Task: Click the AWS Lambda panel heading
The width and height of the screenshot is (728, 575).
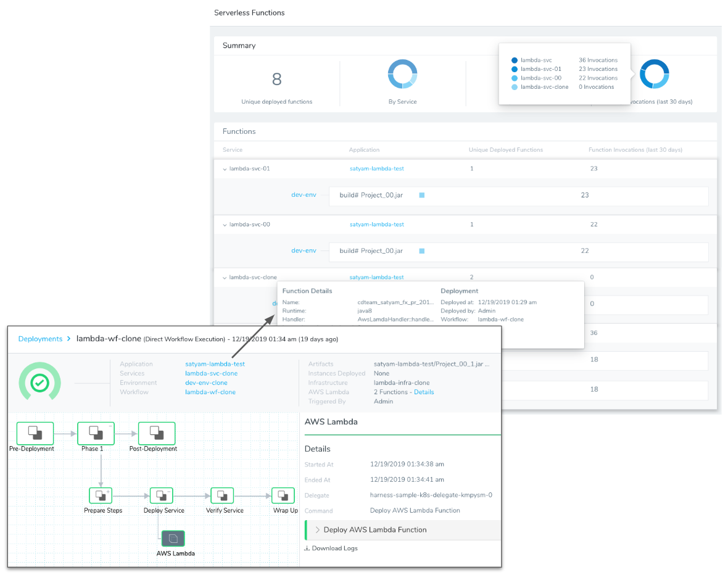Action: coord(331,422)
